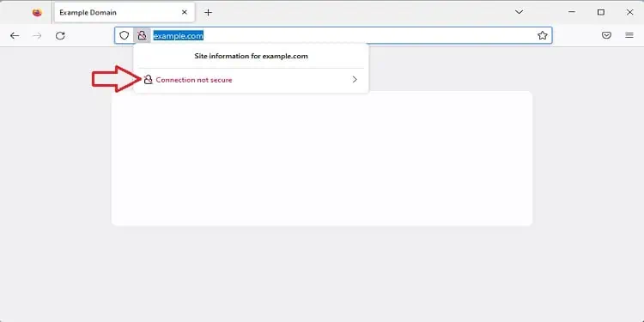The image size is (644, 322).
Task: Open the Pocket save button
Action: pos(606,35)
